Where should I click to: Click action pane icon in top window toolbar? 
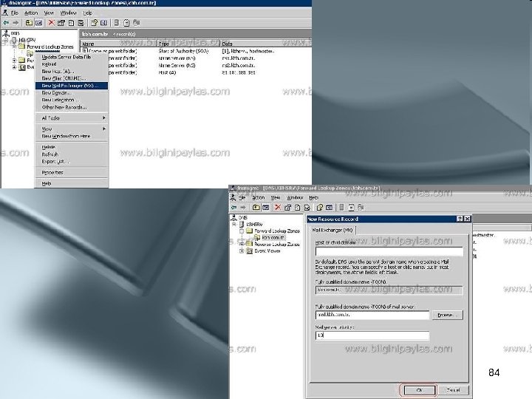point(104,23)
